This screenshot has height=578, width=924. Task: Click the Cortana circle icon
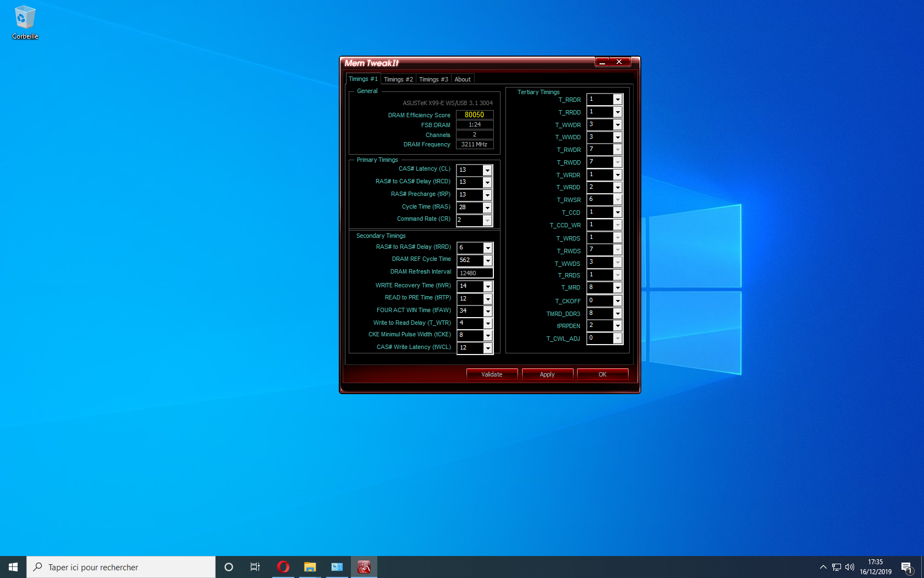(x=229, y=567)
